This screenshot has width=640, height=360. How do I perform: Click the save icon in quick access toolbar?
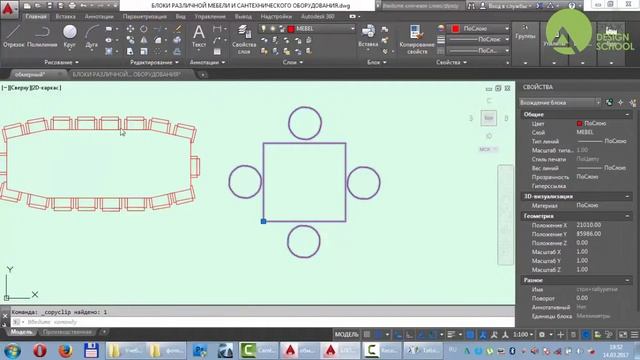49,6
